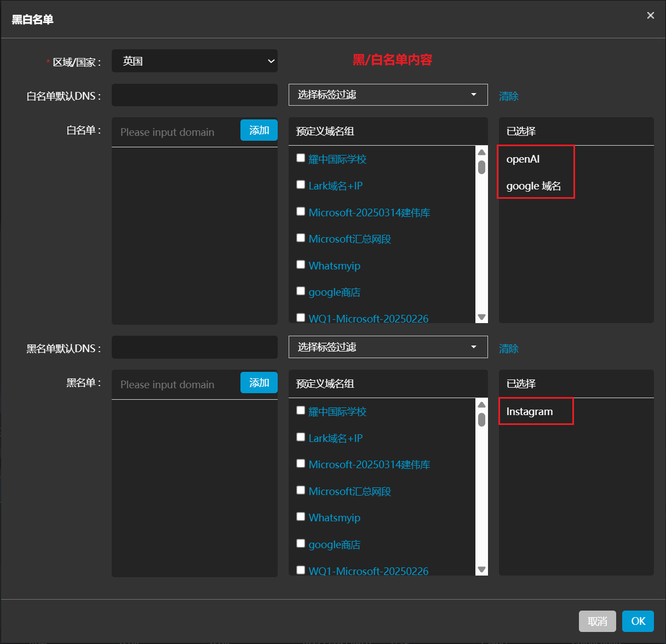This screenshot has height=644, width=666.
Task: Focus the 白名单默认DNS input field
Action: [194, 95]
